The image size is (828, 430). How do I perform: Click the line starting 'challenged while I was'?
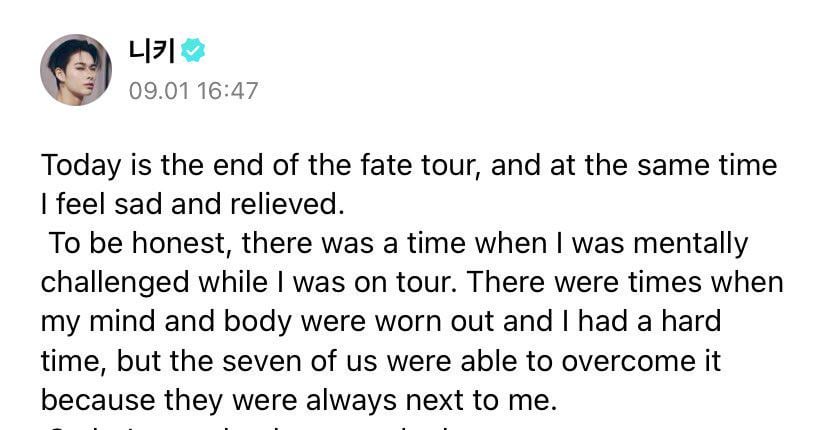point(412,283)
